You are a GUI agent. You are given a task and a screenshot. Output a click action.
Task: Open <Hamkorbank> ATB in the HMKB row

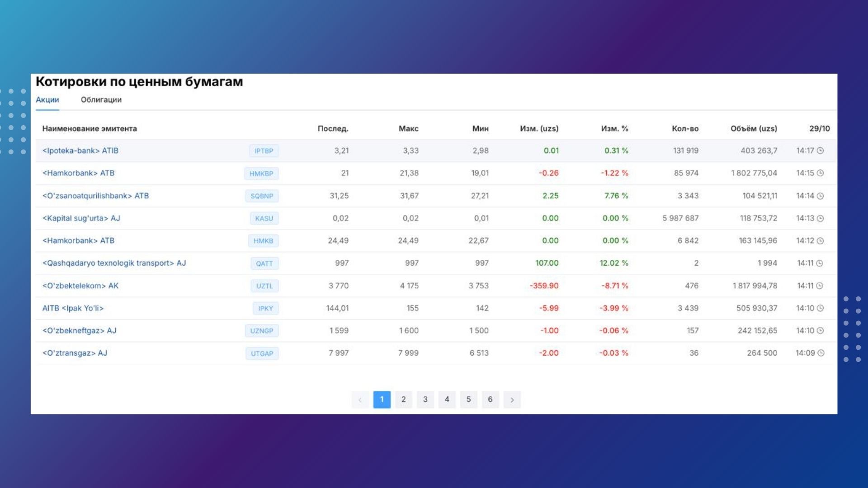point(78,240)
